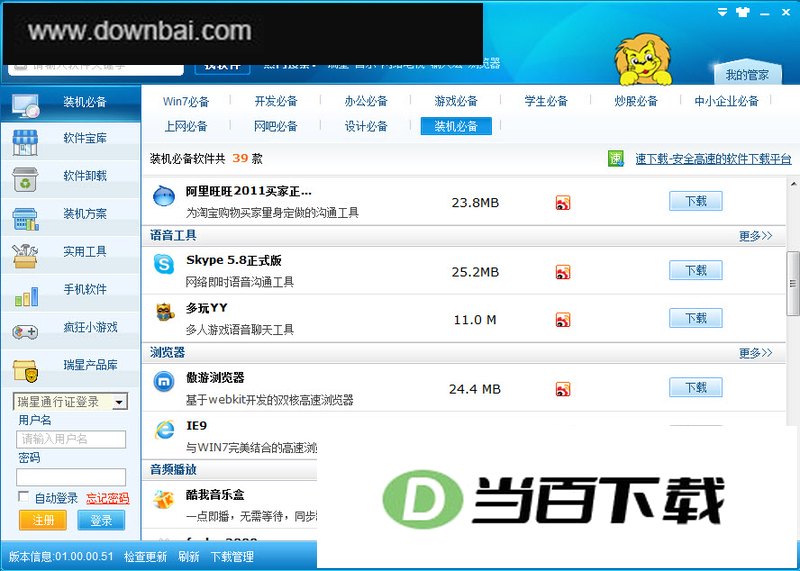Click the 用户名 input field

71,439
